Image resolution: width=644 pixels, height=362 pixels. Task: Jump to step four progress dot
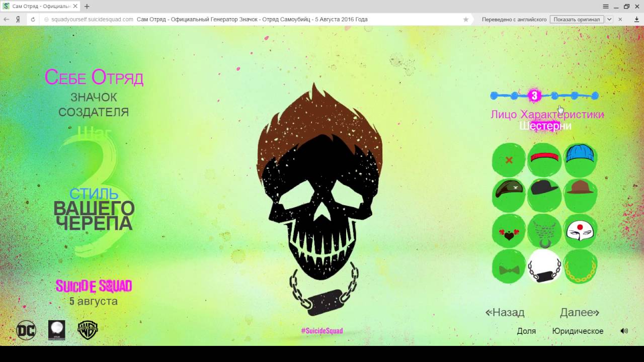point(554,96)
